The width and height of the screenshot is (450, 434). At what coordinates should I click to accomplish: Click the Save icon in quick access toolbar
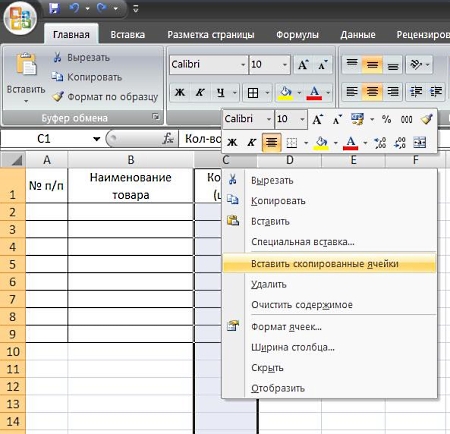[54, 8]
